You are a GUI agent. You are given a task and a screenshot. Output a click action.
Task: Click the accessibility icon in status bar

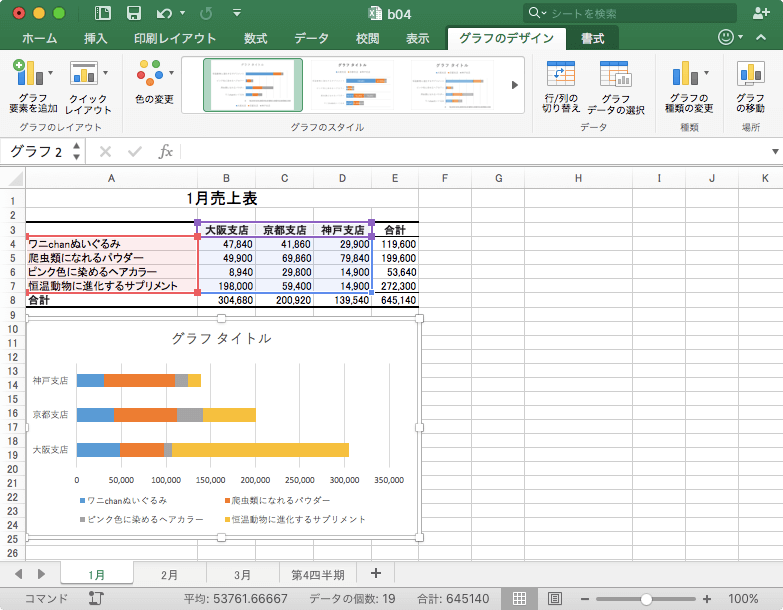(x=96, y=598)
